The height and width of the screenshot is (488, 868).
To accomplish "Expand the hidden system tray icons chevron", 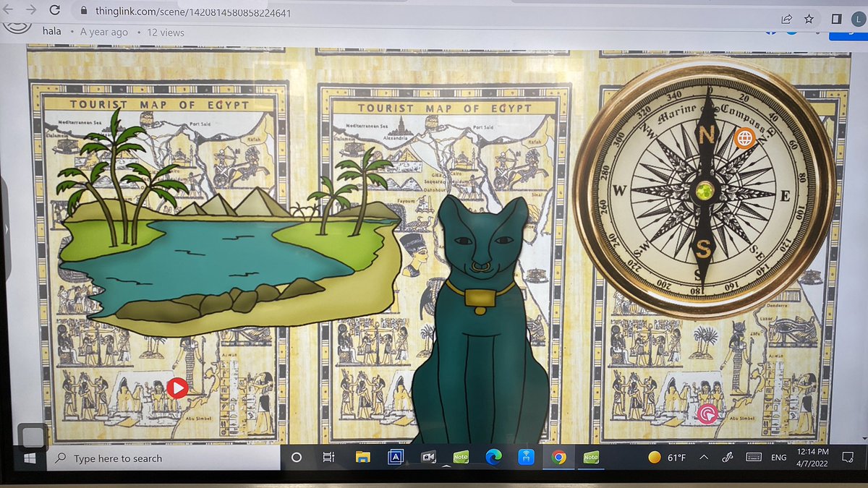I will [x=702, y=457].
